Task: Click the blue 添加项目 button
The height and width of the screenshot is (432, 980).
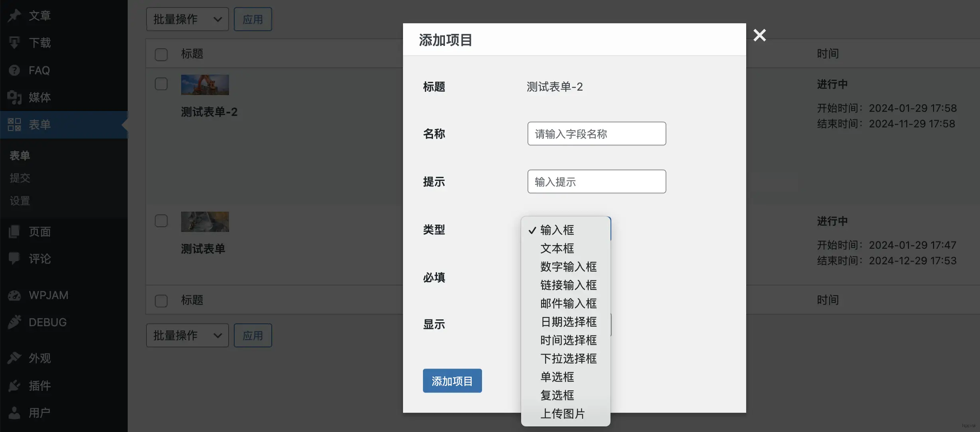Action: click(452, 380)
